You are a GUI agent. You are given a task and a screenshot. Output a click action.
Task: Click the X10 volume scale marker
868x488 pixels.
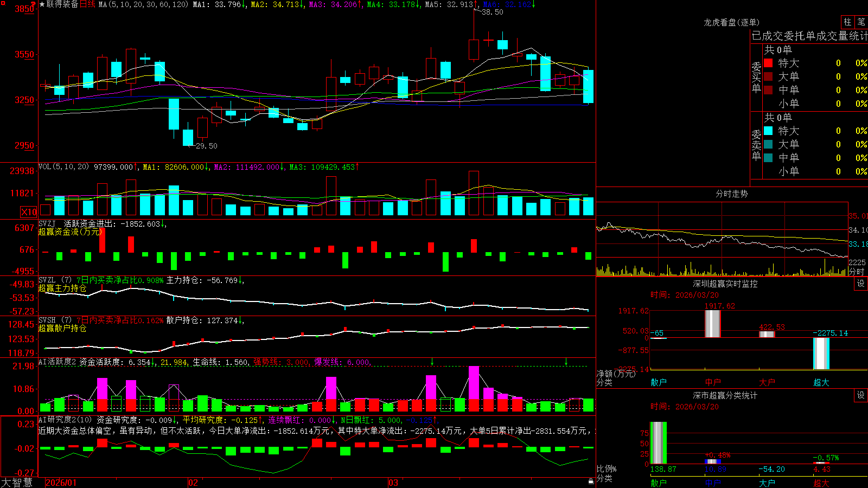[29, 212]
